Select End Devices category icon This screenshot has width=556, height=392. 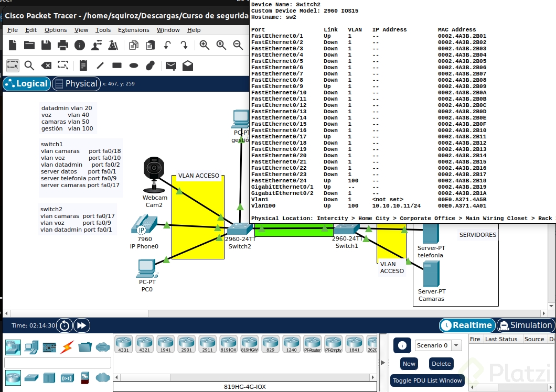pos(31,347)
